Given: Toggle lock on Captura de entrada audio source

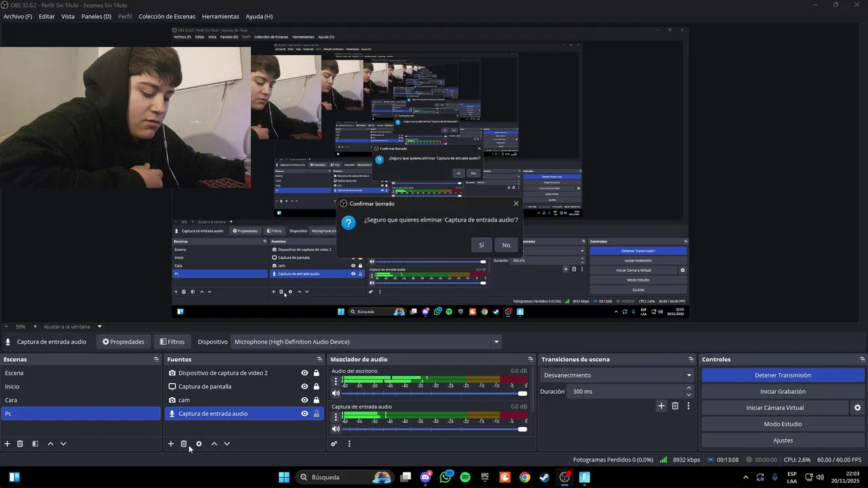Looking at the screenshot, I should point(316,413).
